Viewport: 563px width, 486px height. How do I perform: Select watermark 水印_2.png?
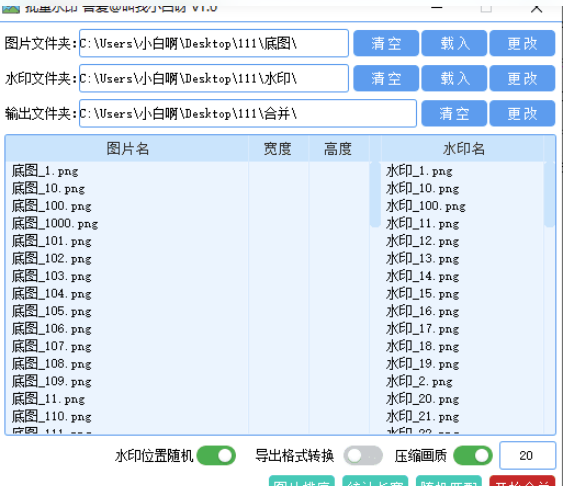click(x=463, y=382)
